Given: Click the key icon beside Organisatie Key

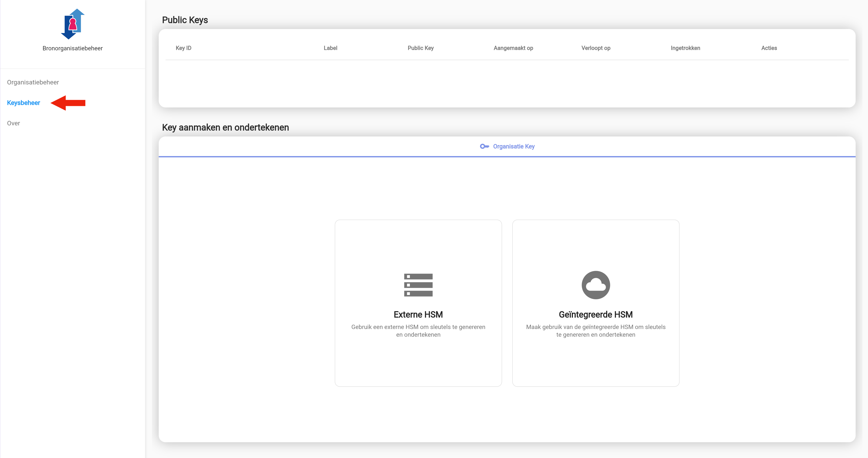Looking at the screenshot, I should [484, 146].
